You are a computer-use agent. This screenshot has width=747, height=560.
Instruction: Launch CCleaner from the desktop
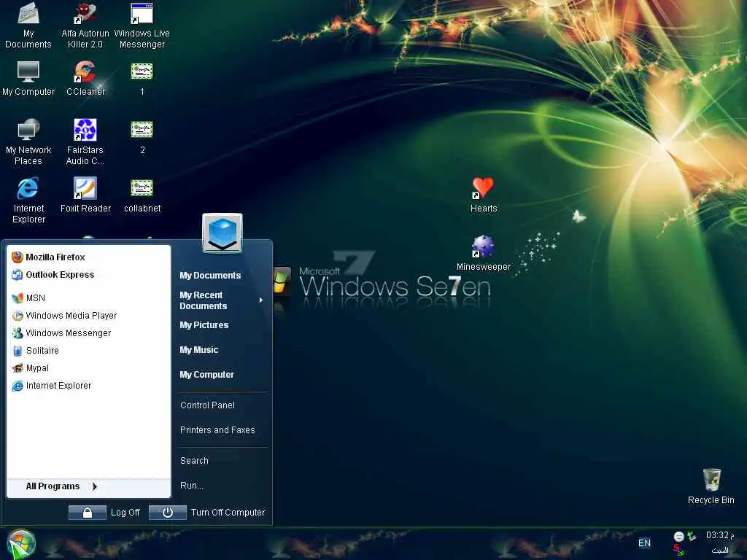coord(85,79)
